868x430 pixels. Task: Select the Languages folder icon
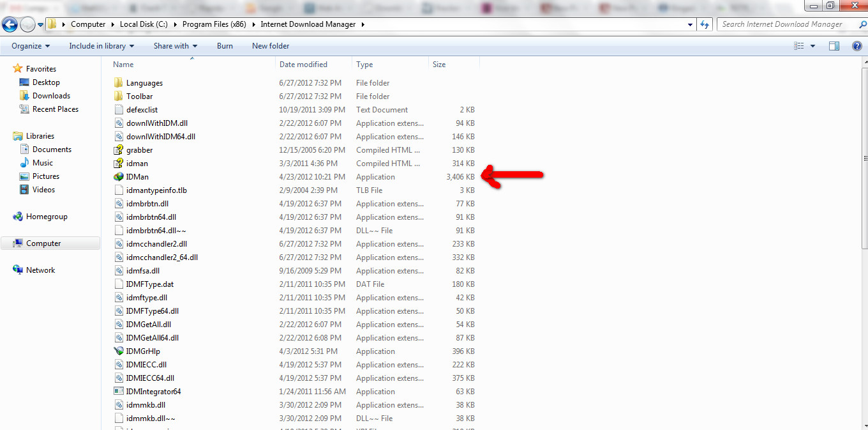click(x=118, y=83)
